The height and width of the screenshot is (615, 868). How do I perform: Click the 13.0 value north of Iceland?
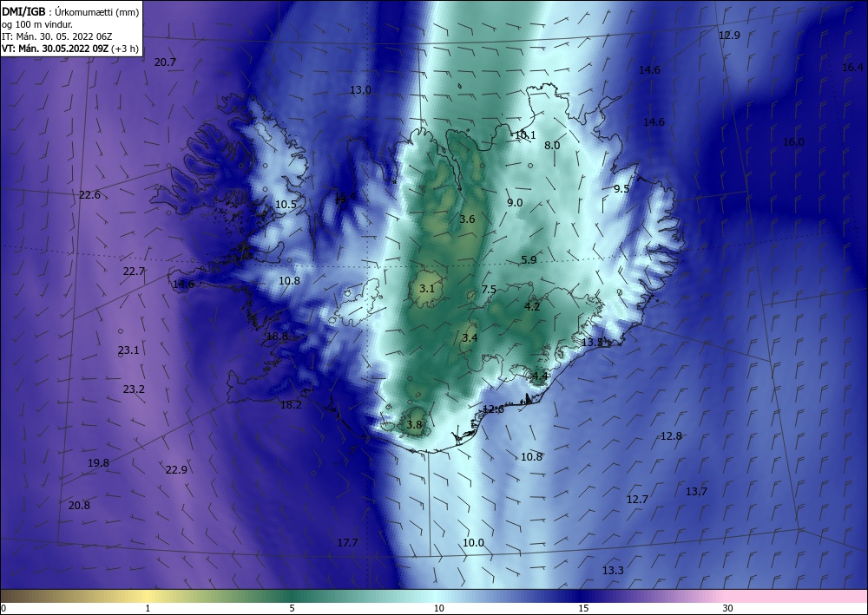click(x=360, y=90)
